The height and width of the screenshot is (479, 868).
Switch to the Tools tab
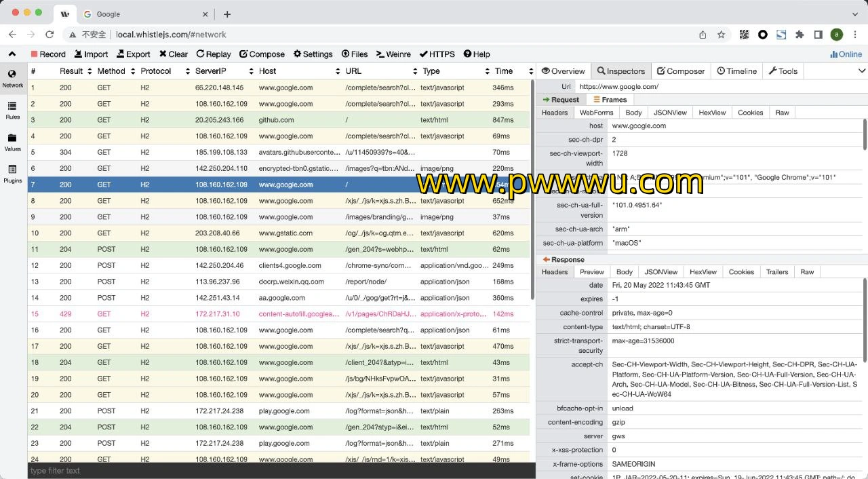tap(783, 71)
